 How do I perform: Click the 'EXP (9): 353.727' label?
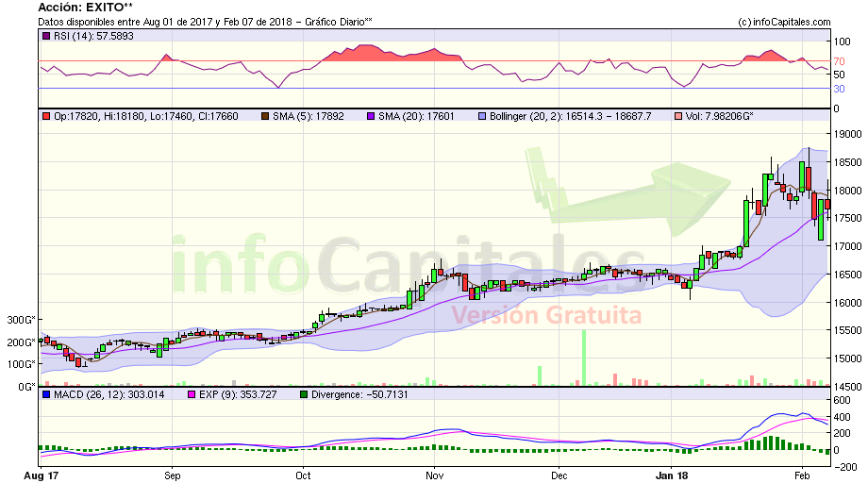[238, 394]
